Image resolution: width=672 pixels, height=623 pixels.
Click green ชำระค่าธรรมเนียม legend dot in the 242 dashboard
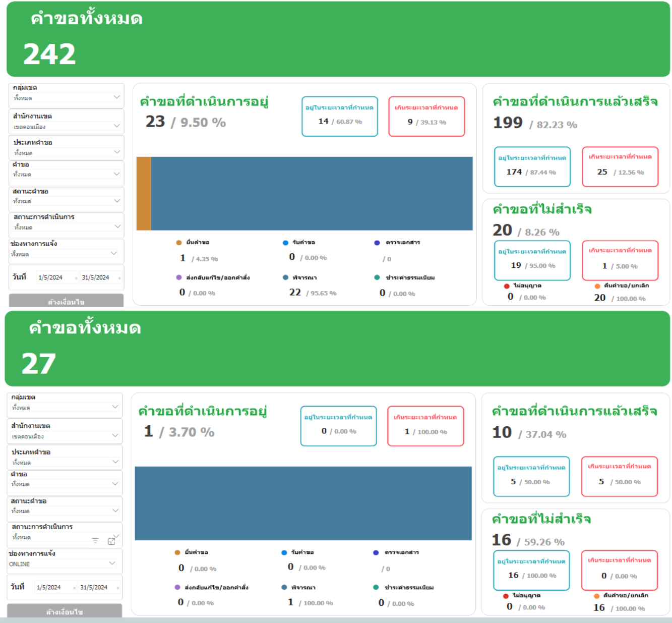(x=377, y=277)
